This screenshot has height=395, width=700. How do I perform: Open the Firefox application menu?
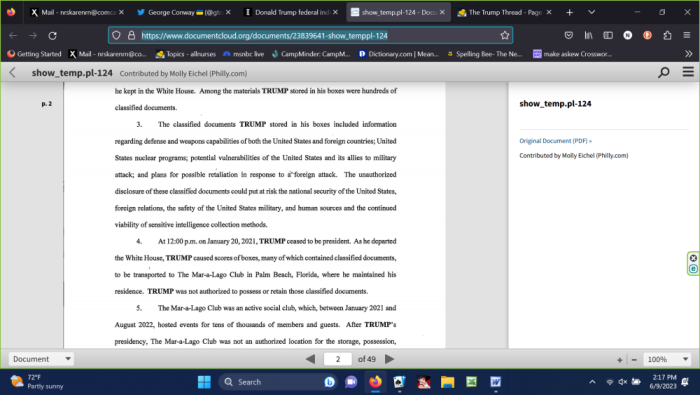(x=687, y=35)
